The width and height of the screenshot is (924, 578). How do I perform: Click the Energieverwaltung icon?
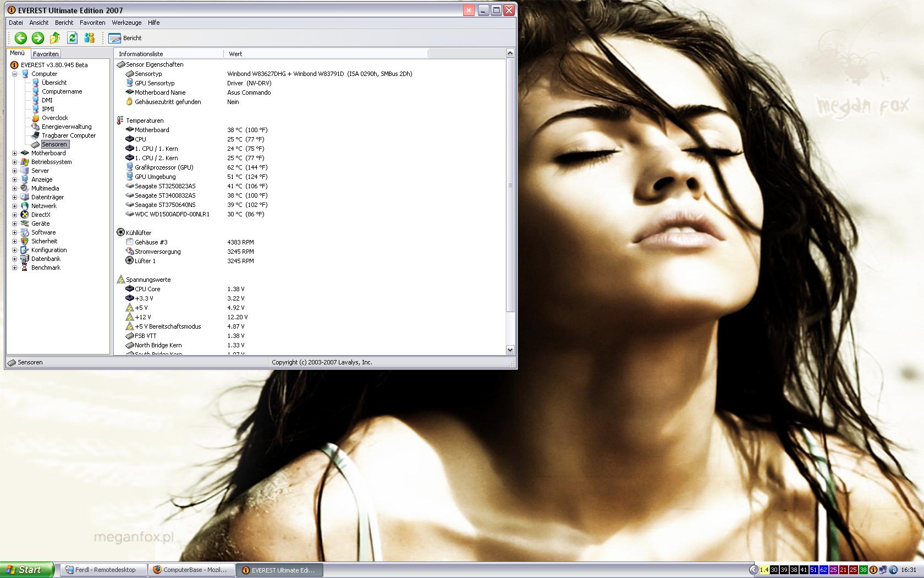(36, 127)
